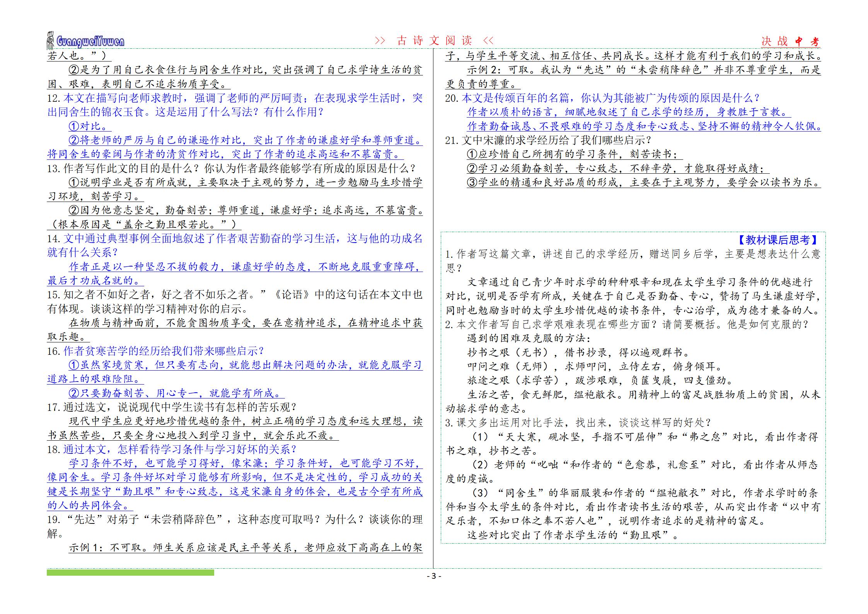868x614 pixels.
Task: Click question 17 about 现代中学生读书有怎样的苦乐观
Action: coord(172,407)
